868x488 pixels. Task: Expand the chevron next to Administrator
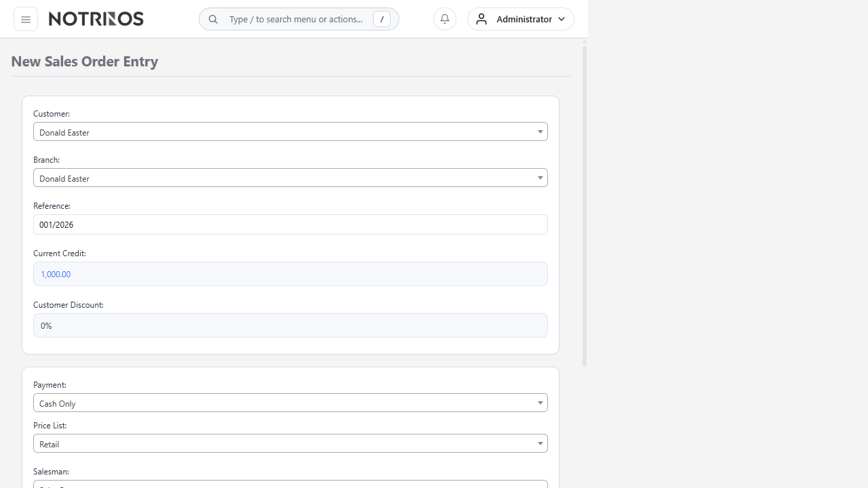(x=561, y=19)
